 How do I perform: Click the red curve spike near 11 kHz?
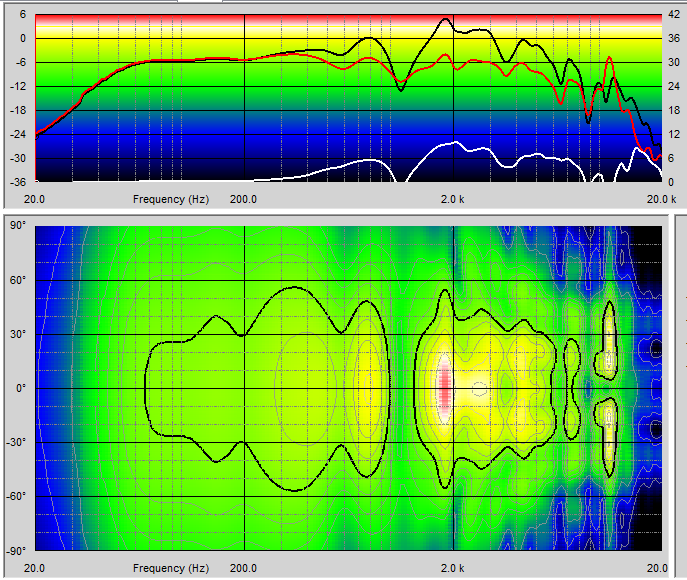tap(609, 58)
